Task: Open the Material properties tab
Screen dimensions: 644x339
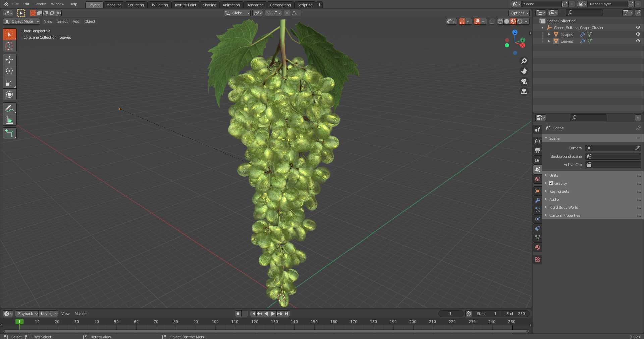Action: pyautogui.click(x=538, y=247)
